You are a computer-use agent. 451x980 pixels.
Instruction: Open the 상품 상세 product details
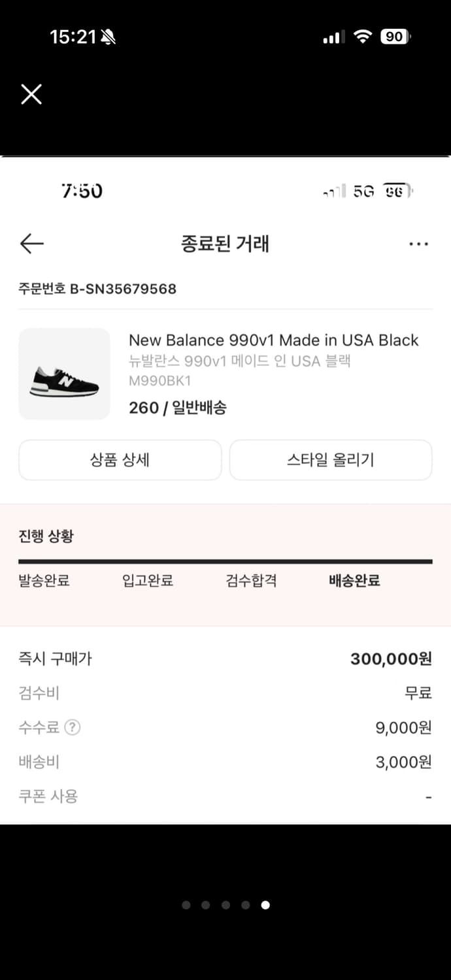coord(120,460)
